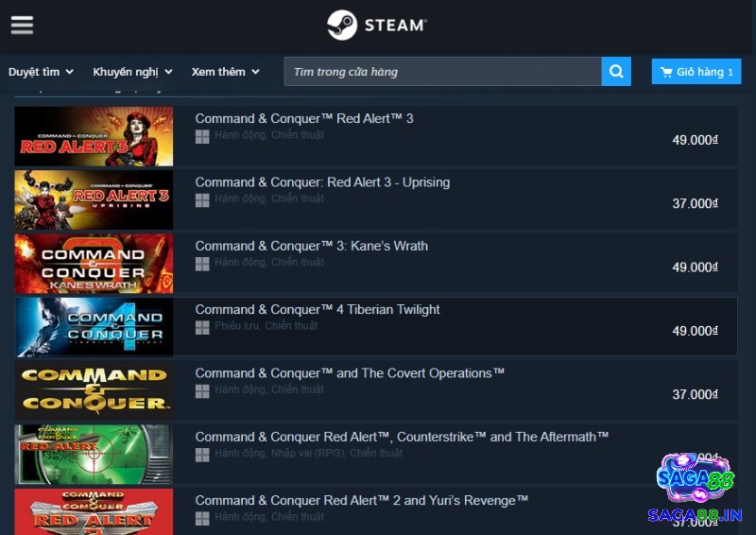756x535 pixels.
Task: Click genre tags under Kane's Wrath title
Action: pos(269,263)
